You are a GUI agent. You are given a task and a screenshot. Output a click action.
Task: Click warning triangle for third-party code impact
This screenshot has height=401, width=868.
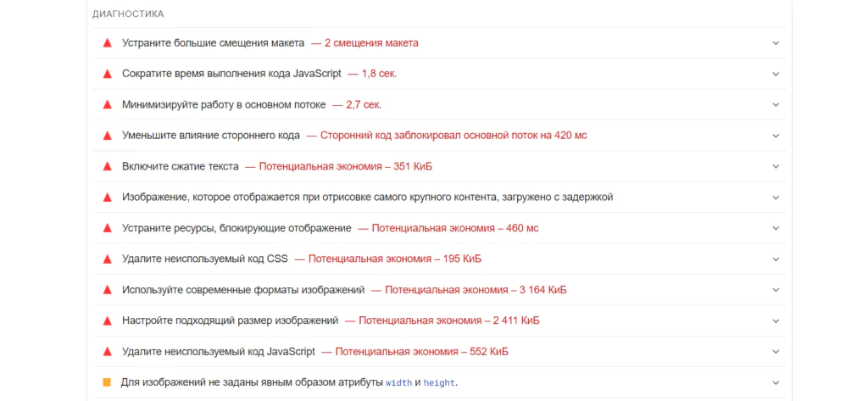[108, 136]
